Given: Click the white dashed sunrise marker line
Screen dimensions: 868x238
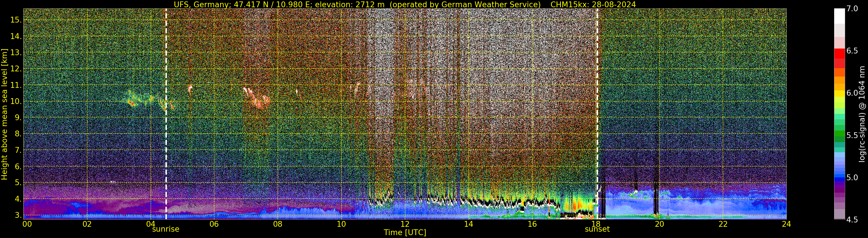Looking at the screenshot, I should click(166, 114).
